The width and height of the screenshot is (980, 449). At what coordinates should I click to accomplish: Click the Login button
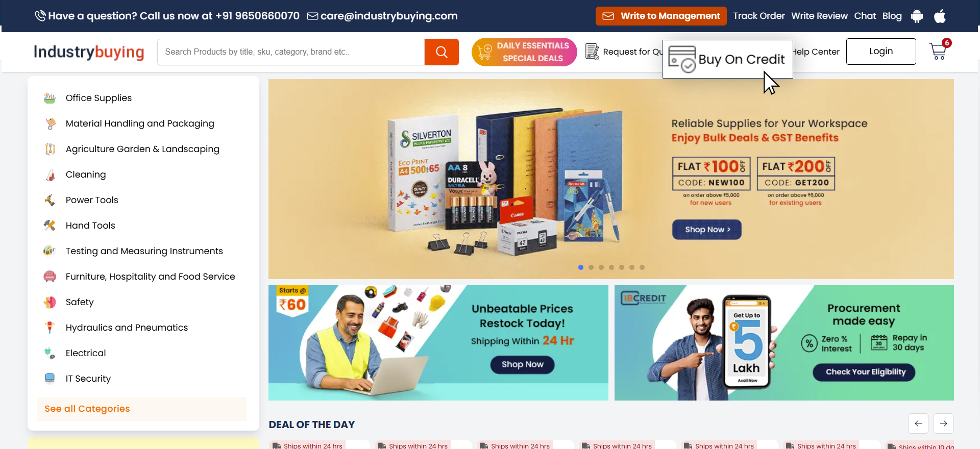(x=881, y=52)
